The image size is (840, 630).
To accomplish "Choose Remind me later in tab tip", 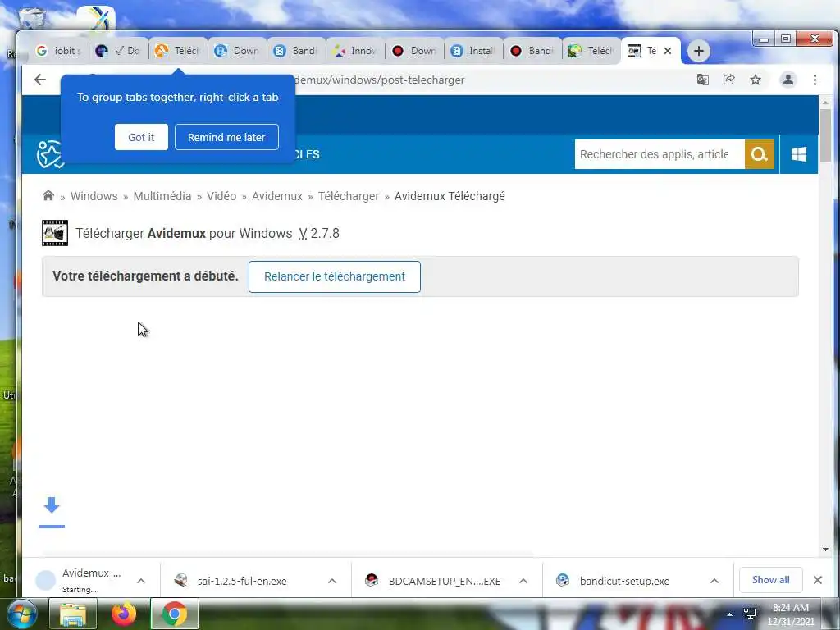I will pyautogui.click(x=226, y=137).
